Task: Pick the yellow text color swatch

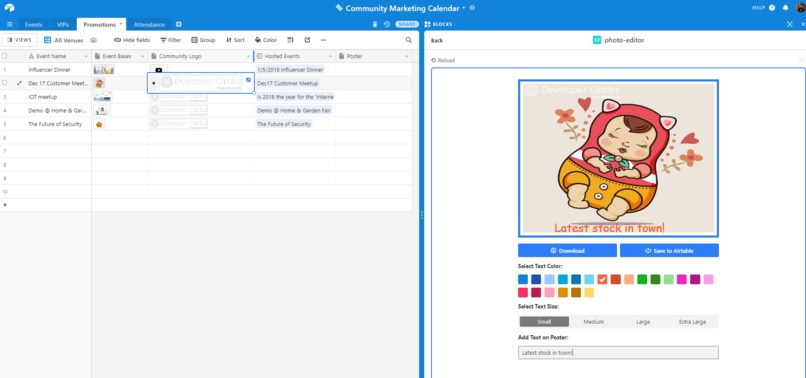Action: click(x=589, y=292)
